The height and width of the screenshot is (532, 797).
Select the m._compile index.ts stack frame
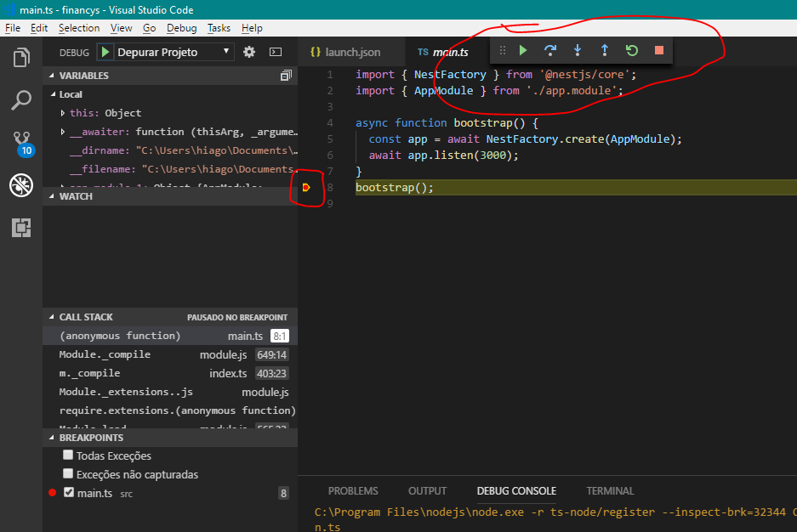pyautogui.click(x=170, y=374)
